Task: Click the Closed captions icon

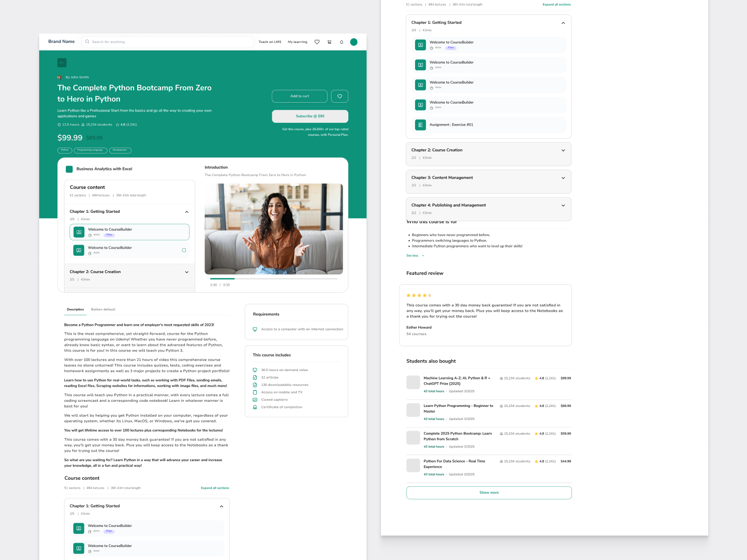Action: [255, 399]
